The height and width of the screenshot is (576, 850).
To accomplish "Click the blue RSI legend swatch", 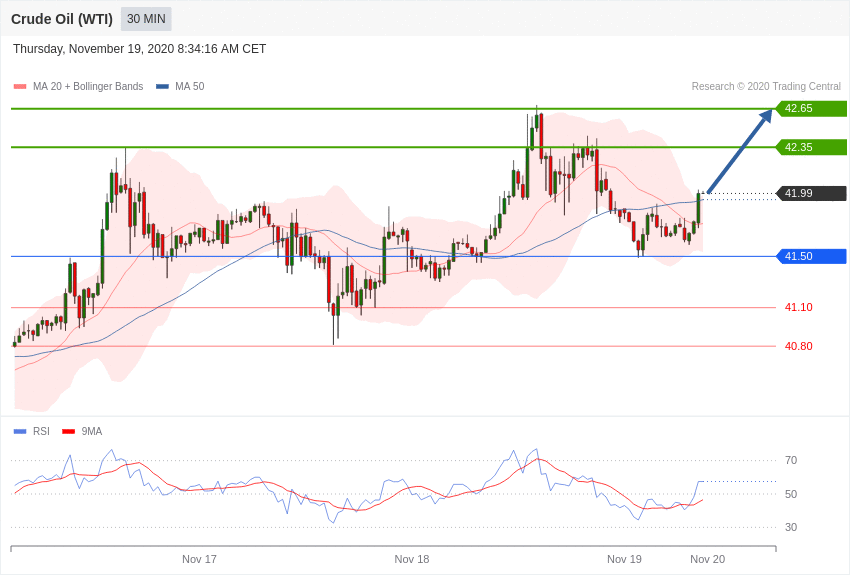I will click(20, 432).
